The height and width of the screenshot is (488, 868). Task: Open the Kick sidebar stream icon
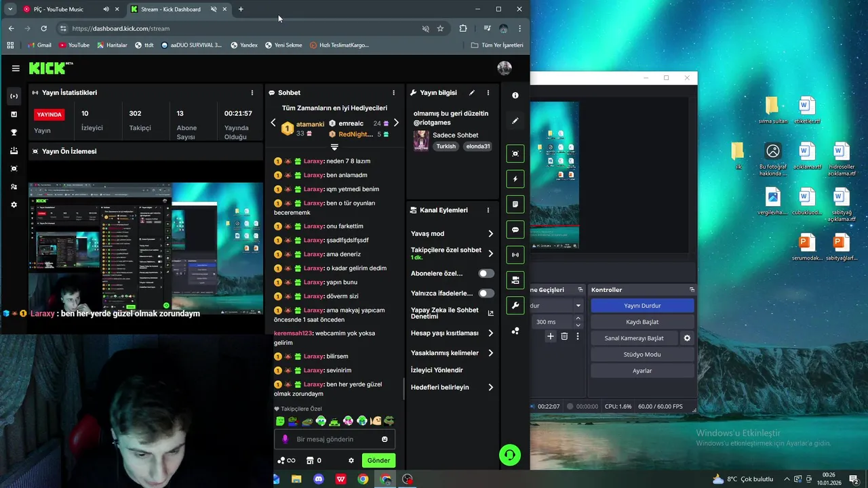[14, 96]
